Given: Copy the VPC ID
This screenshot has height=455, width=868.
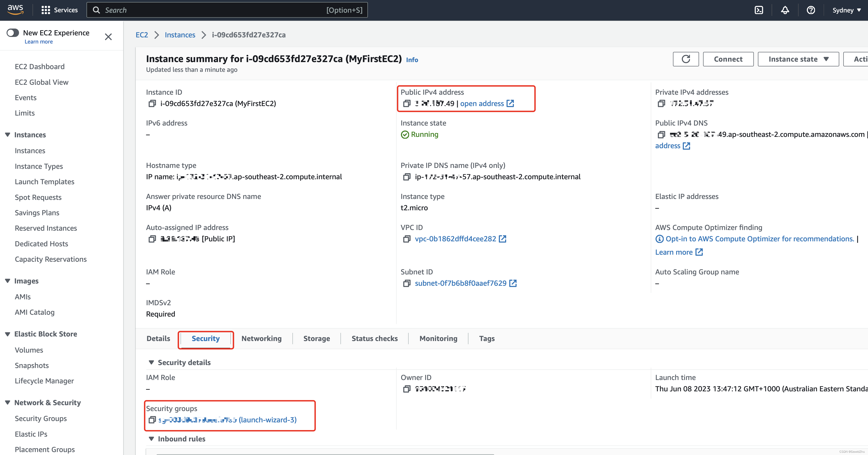Looking at the screenshot, I should (x=407, y=239).
